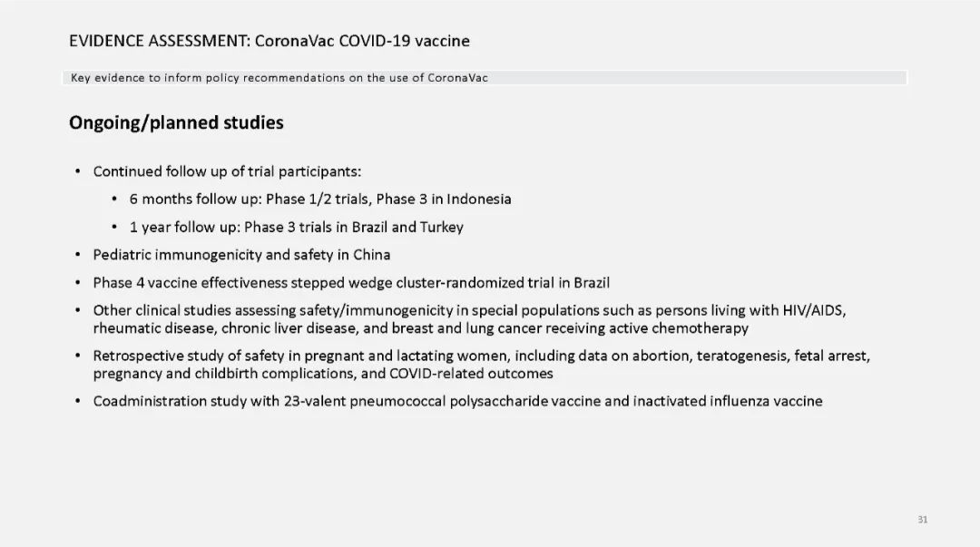
Task: Select the 'Coadministration study with 23-valent' bullet
Action: click(457, 401)
